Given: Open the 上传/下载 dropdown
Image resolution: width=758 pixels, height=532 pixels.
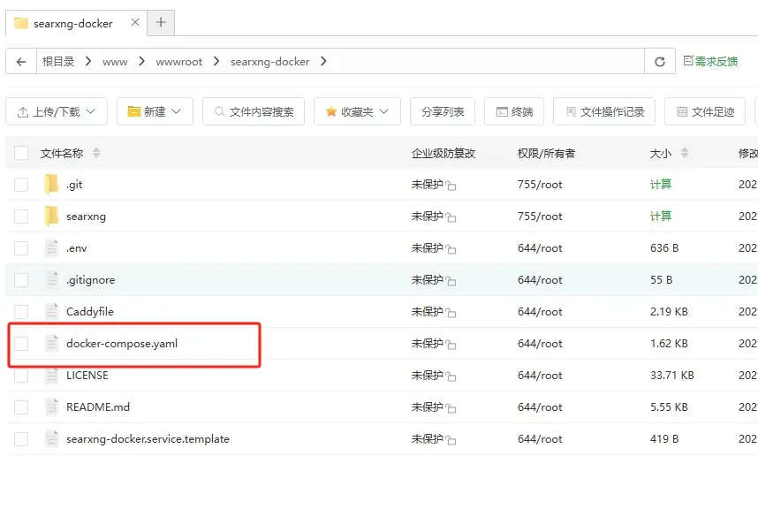Looking at the screenshot, I should [57, 111].
